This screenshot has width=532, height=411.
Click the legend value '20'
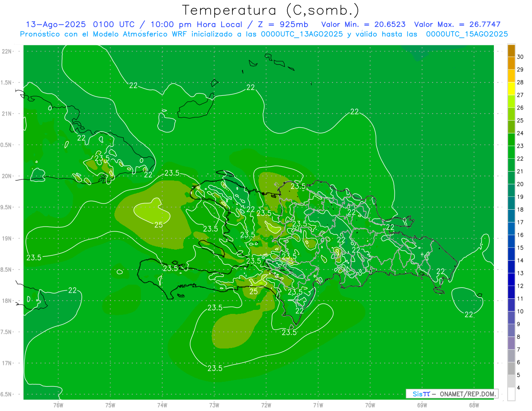pyautogui.click(x=520, y=184)
